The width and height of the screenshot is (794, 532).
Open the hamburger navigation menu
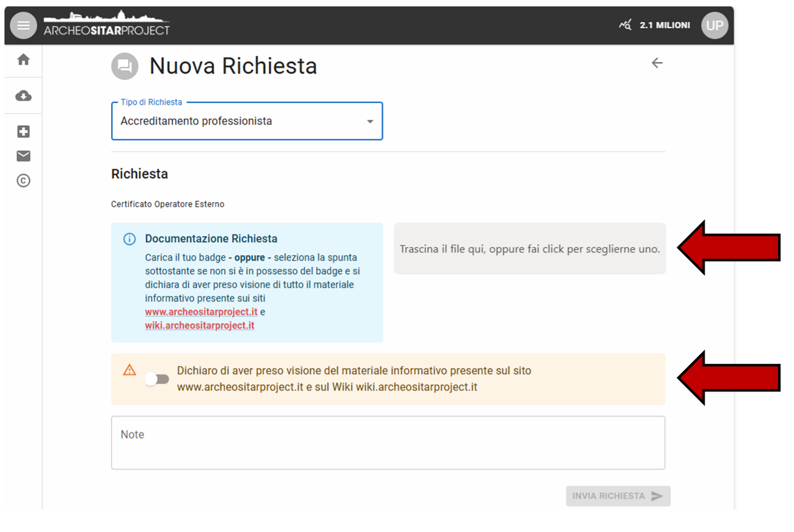coord(24,26)
